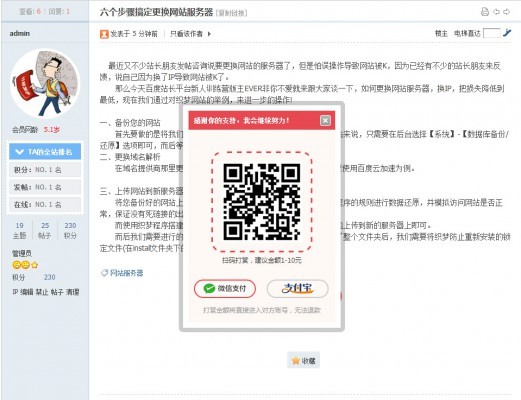Focus the 电梯直达 floor number input
The width and height of the screenshot is (521, 400).
coord(492,33)
